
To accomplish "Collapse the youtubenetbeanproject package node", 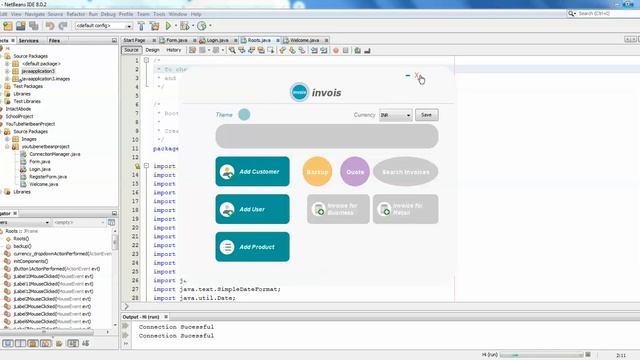I will 7,147.
